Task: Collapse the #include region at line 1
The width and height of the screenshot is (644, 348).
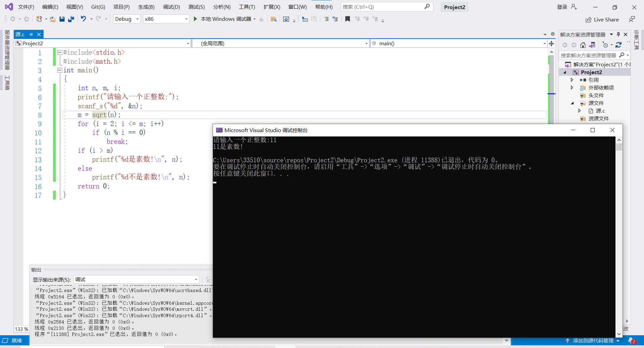Action: coord(60,52)
